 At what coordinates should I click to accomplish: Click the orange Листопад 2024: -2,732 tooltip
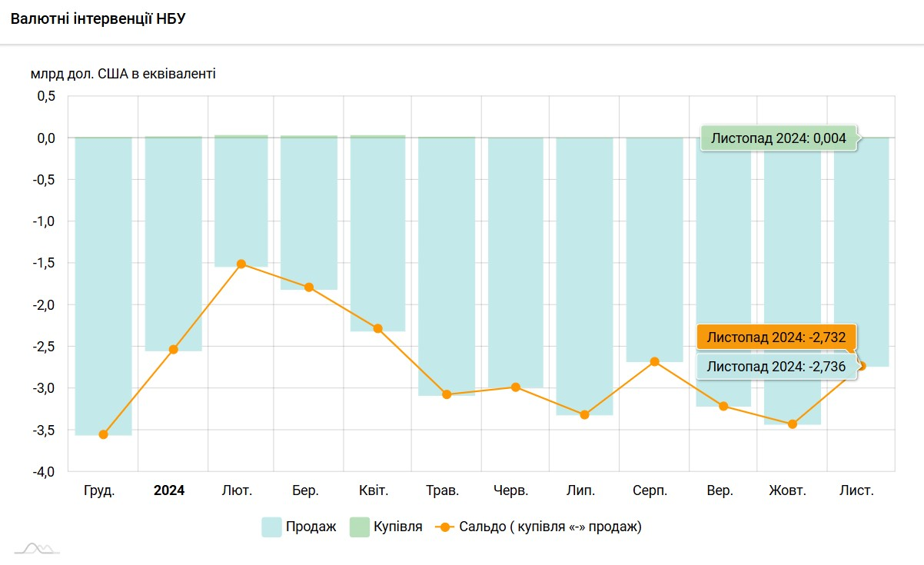tap(776, 337)
